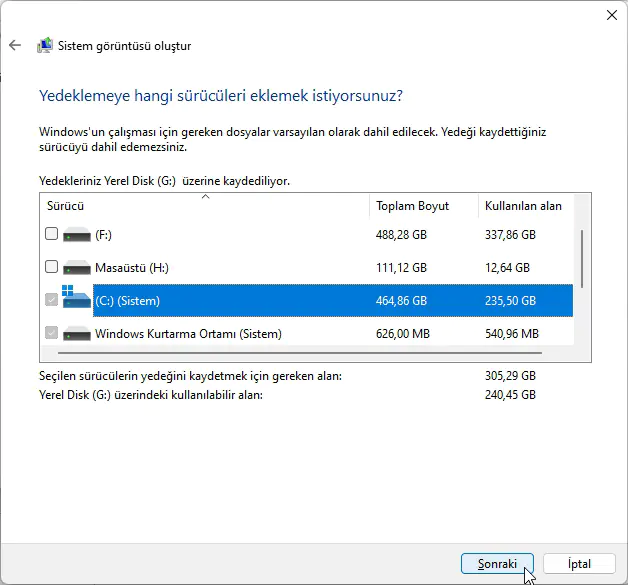Viewport: 628px width, 585px height.
Task: Click the 626,00 MB total size value
Action: (403, 334)
